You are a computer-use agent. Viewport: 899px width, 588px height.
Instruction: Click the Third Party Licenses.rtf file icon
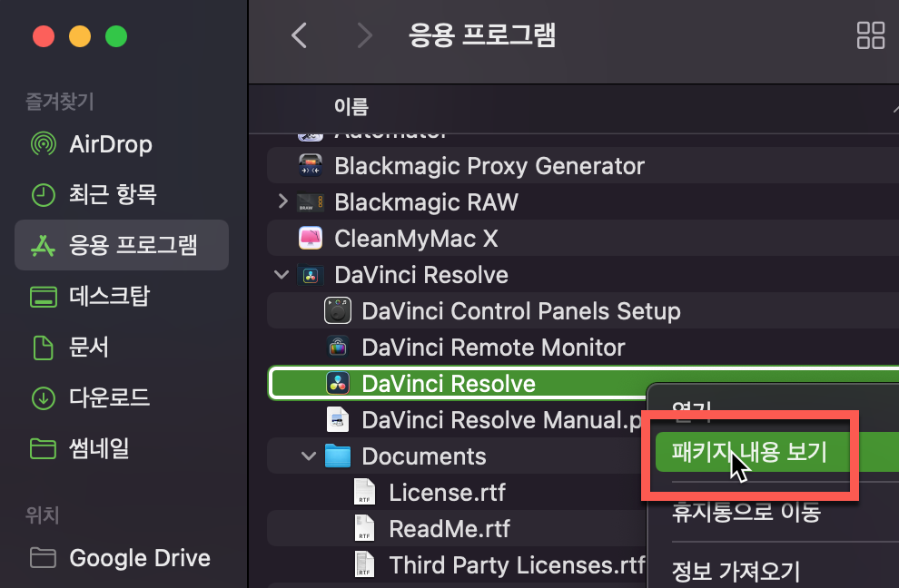pos(365,564)
